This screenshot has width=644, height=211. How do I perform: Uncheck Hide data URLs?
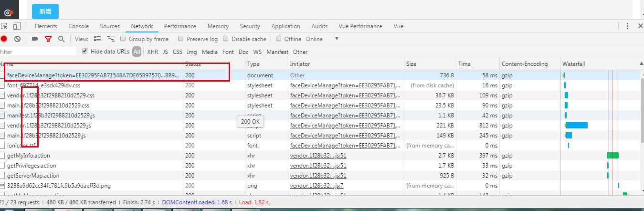[x=85, y=52]
